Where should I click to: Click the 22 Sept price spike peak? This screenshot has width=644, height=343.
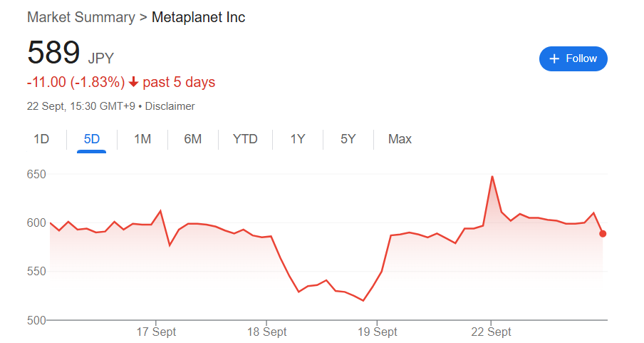[492, 177]
